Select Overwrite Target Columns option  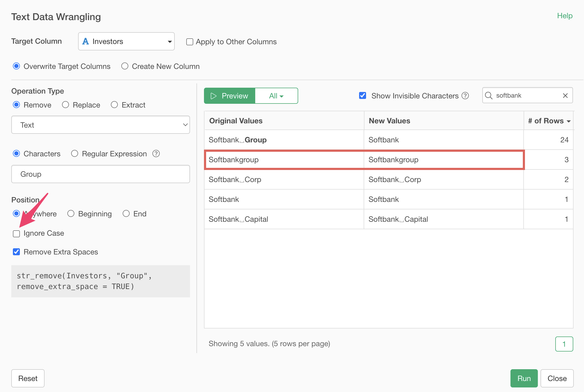(16, 66)
